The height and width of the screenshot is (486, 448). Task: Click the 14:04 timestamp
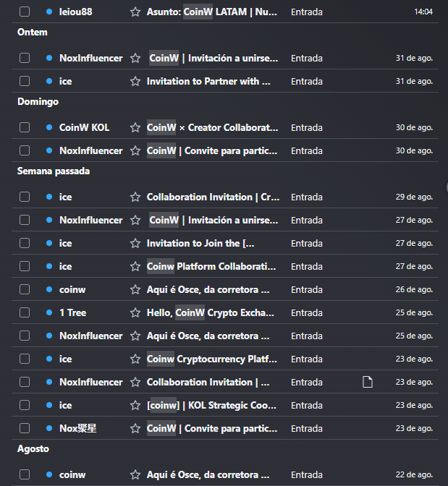(423, 12)
